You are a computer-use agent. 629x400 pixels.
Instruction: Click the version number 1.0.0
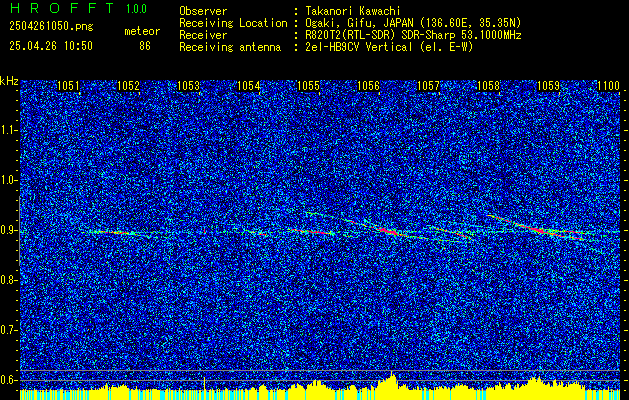tap(136, 9)
